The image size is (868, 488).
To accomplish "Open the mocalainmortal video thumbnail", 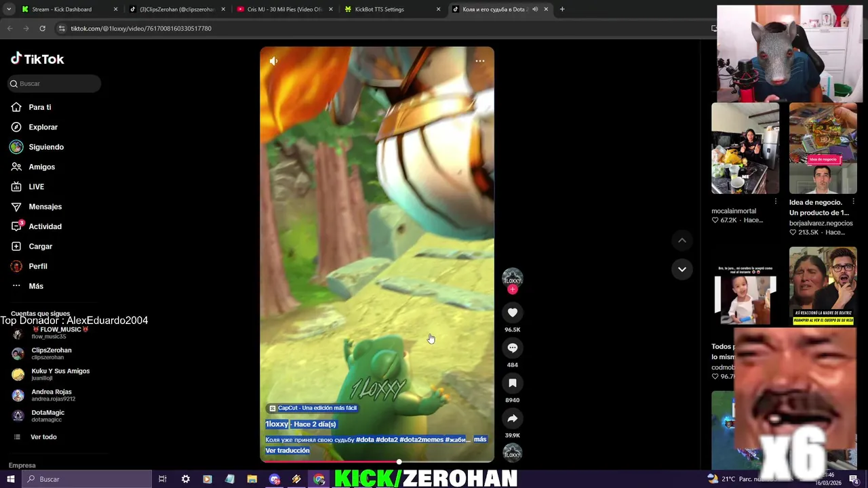I will coord(745,148).
